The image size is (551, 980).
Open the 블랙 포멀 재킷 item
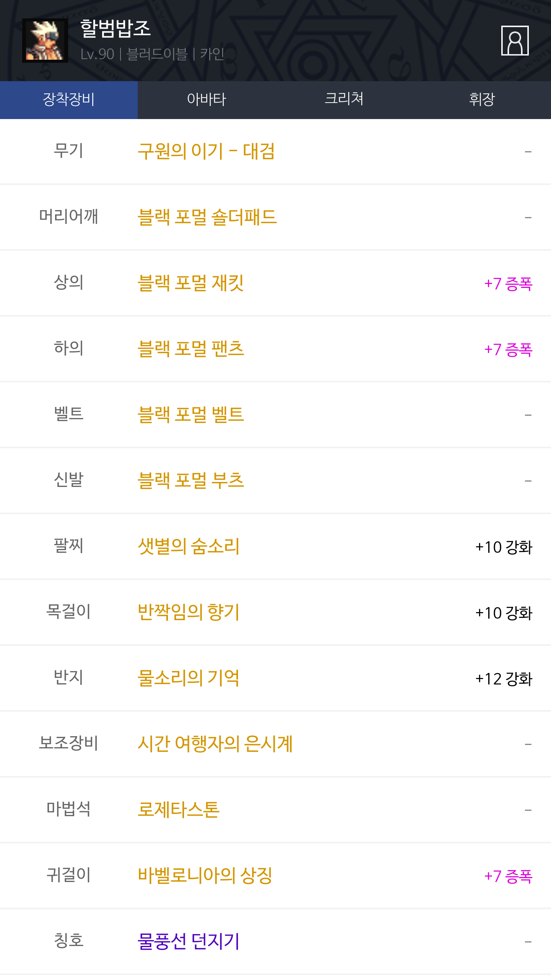pyautogui.click(x=191, y=283)
